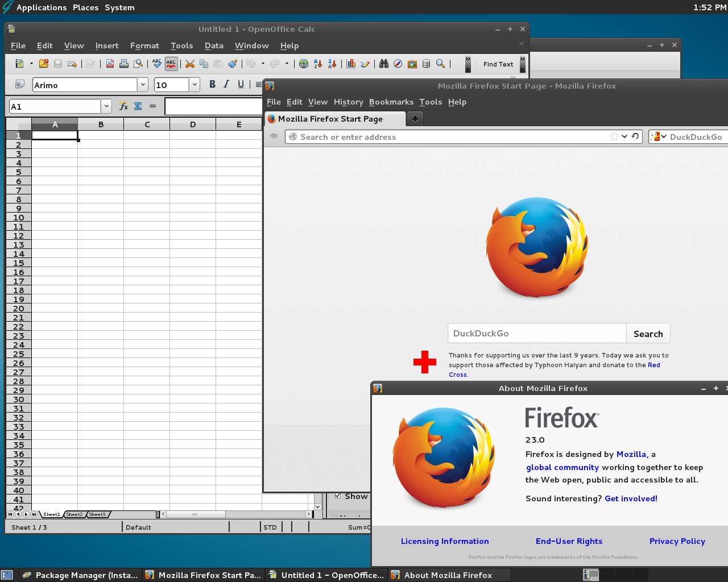Expand the New document dropdown arrow in Calc

coord(31,64)
